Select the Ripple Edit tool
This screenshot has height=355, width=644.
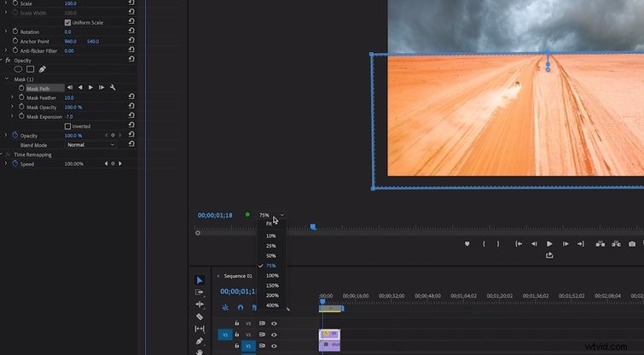[x=200, y=305]
